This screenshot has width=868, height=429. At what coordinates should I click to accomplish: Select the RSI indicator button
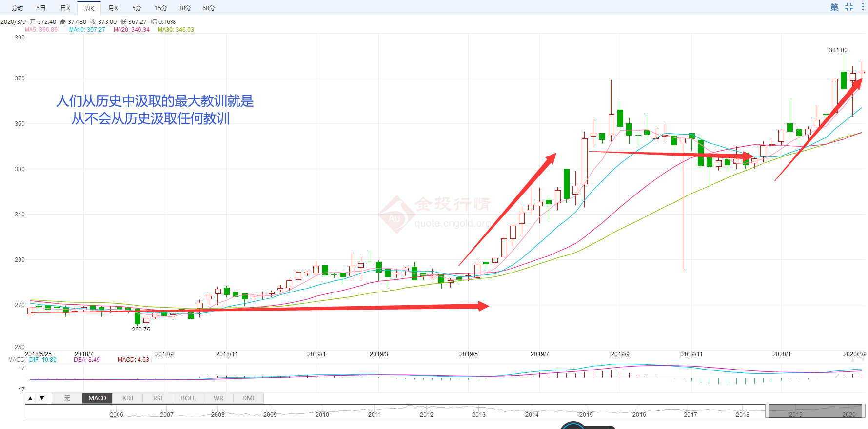(158, 398)
